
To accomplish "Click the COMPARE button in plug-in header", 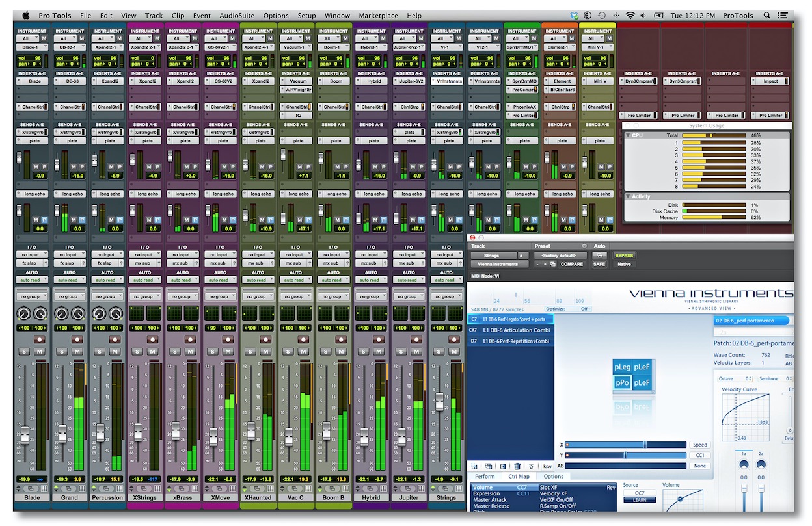I will (x=573, y=264).
